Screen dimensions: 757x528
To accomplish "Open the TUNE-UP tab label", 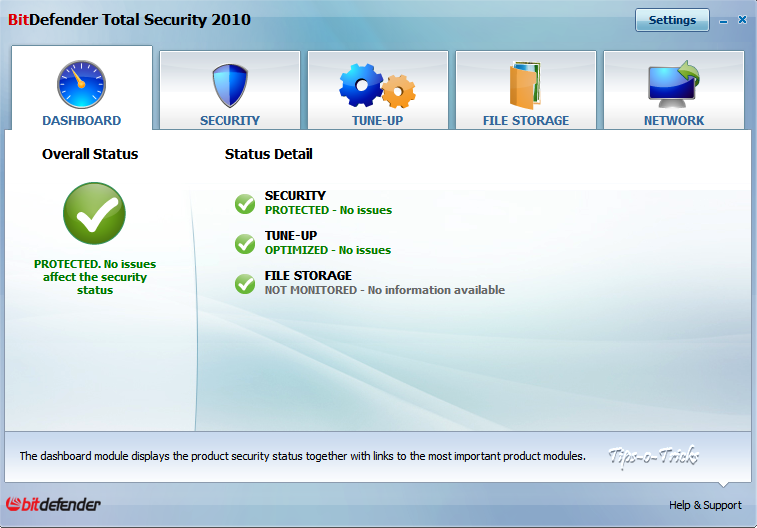I will [x=377, y=121].
